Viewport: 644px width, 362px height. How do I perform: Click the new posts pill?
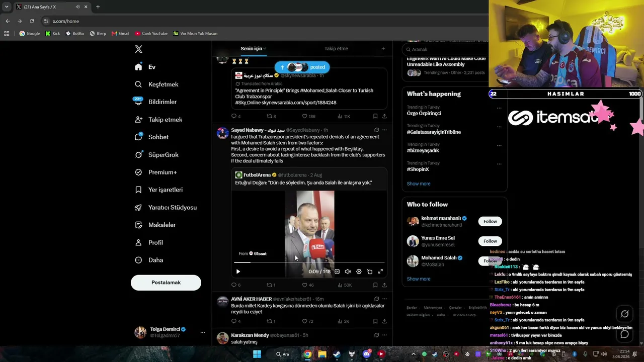[302, 67]
